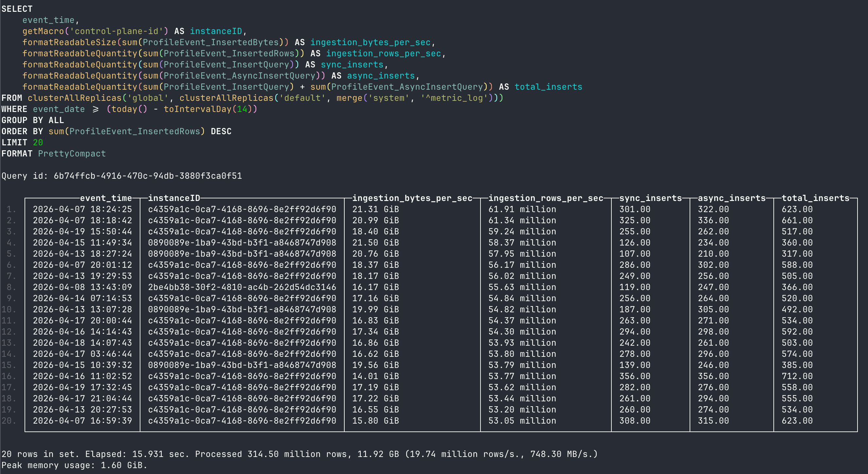Click event time 2026-04-14 07:14:53
The height and width of the screenshot is (474, 868).
[x=82, y=298]
